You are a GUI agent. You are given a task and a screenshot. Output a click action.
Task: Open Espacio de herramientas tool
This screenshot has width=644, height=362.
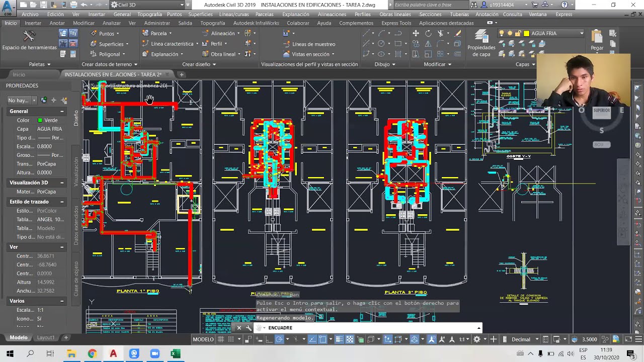coord(29,40)
